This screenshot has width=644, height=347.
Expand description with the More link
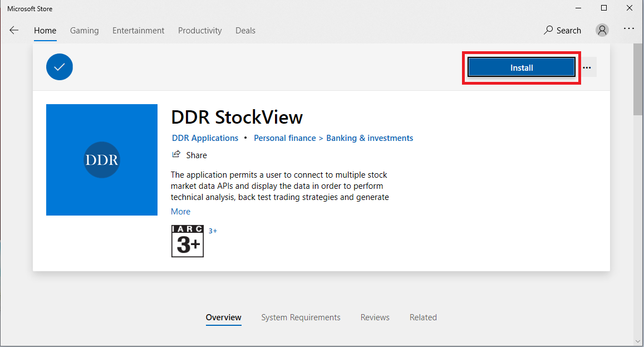pos(180,212)
